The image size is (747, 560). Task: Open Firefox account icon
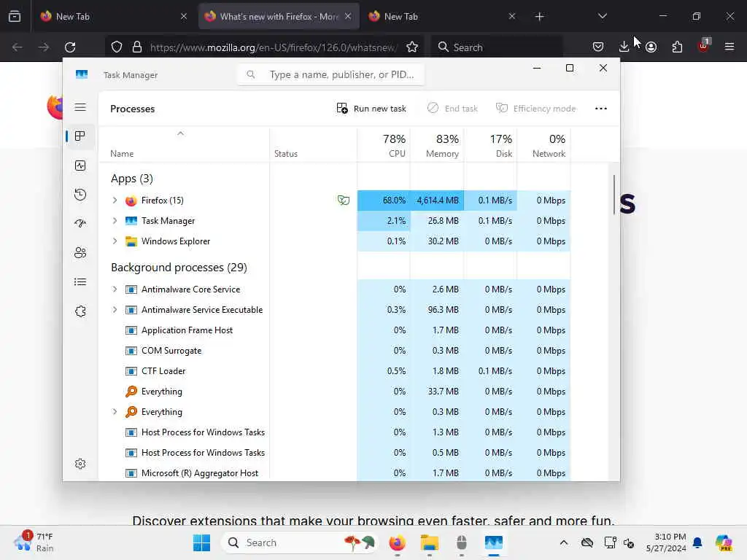(x=651, y=47)
